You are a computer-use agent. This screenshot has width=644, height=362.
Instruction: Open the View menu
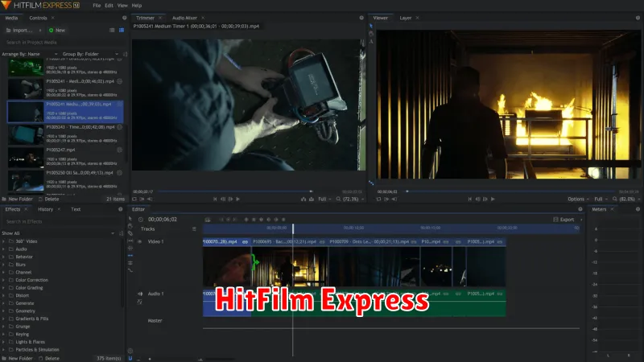(x=122, y=6)
